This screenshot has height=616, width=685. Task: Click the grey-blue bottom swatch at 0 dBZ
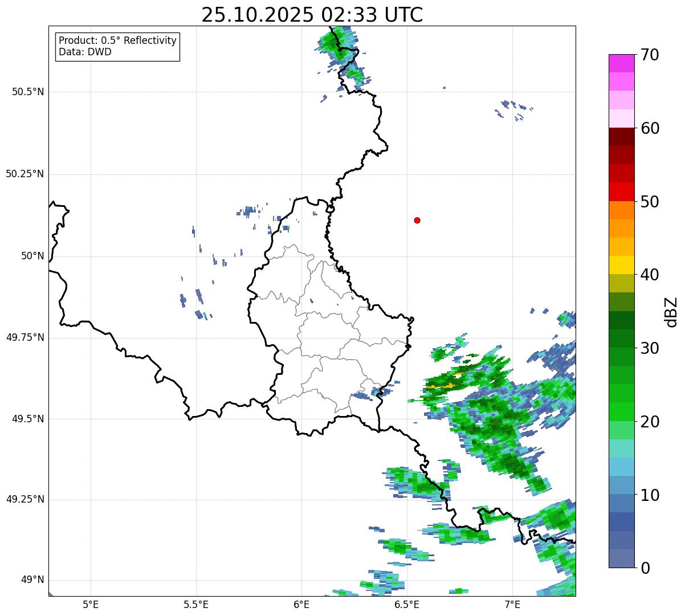click(x=621, y=558)
